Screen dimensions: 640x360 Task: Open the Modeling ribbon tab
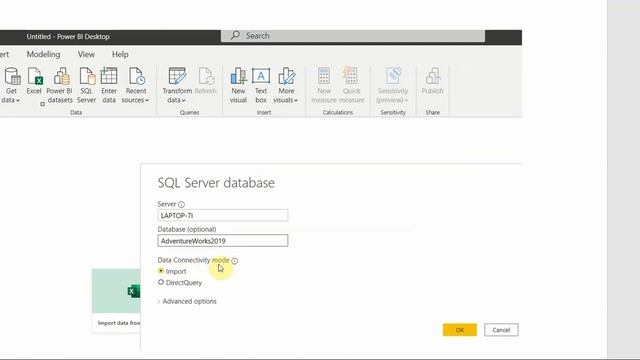coord(43,54)
